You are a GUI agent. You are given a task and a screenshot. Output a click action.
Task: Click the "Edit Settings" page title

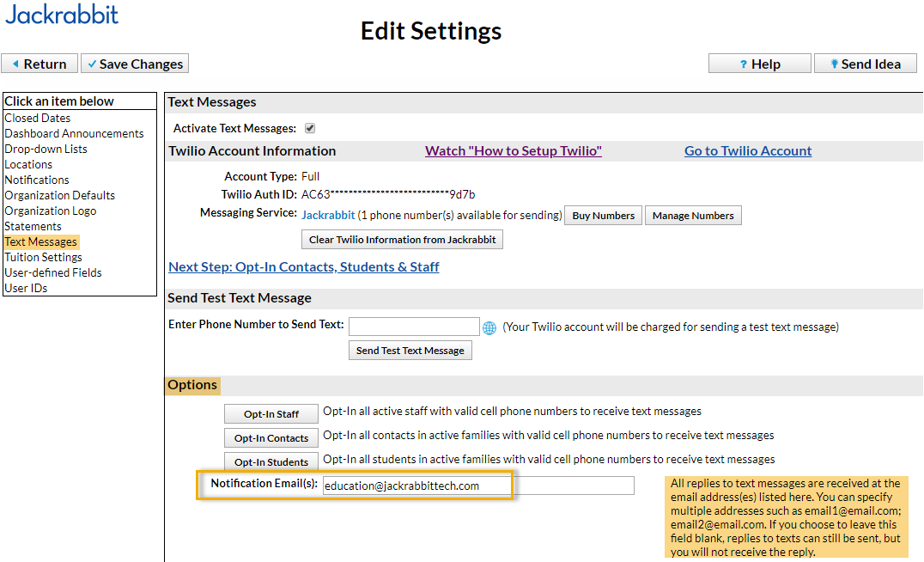click(431, 31)
